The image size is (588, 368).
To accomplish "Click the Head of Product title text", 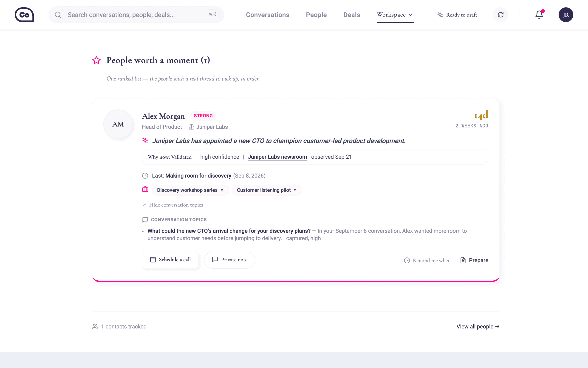I will (162, 127).
